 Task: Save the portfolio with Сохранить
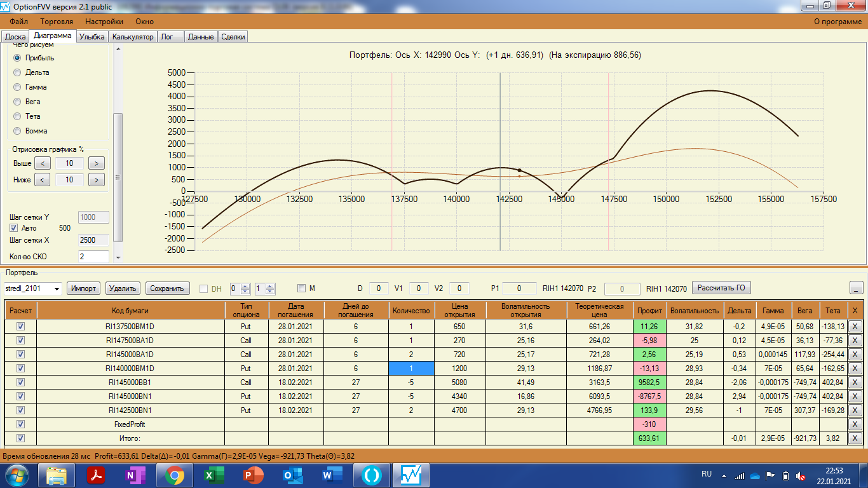[x=168, y=288]
